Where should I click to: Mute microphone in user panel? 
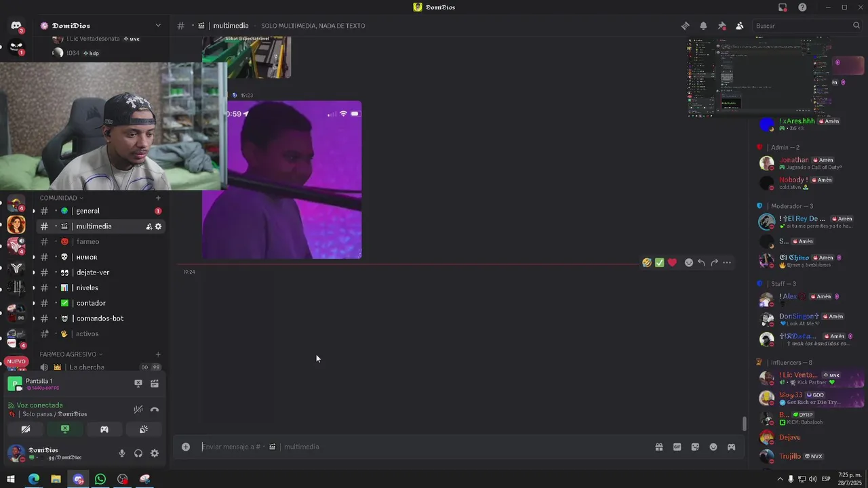pyautogui.click(x=122, y=453)
